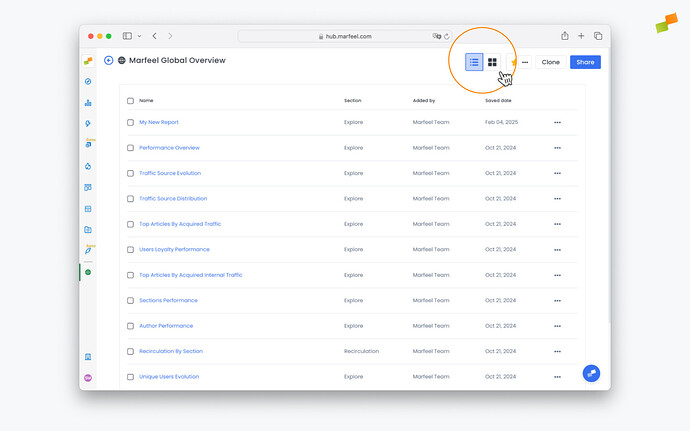Open the user avatar at sidebar bottom
The image size is (690, 431).
pyautogui.click(x=88, y=377)
